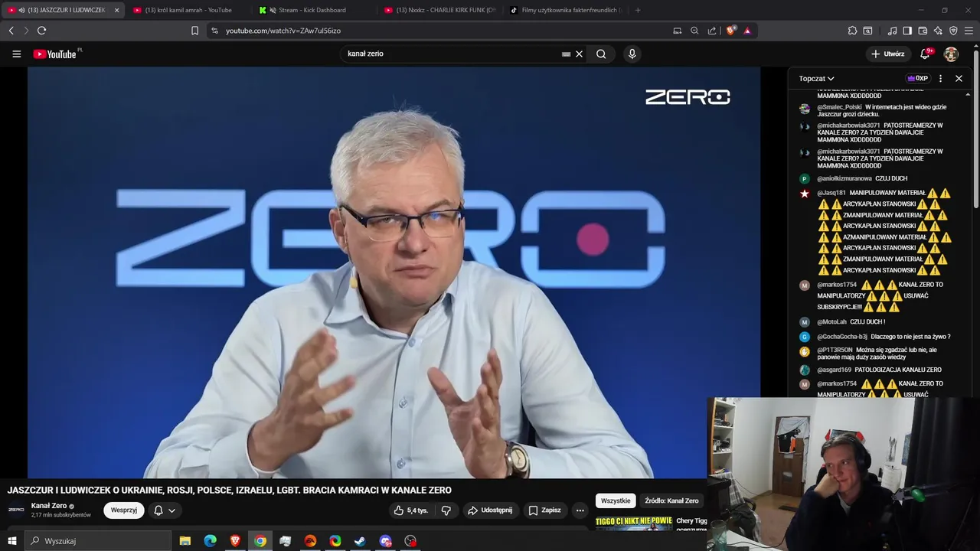Launch Microsoft Edge from the taskbar
Viewport: 980px width, 551px height.
pyautogui.click(x=210, y=541)
